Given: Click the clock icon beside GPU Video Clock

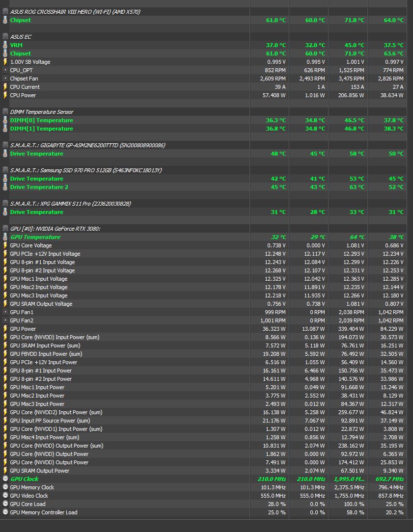Looking at the screenshot, I should [x=5, y=496].
